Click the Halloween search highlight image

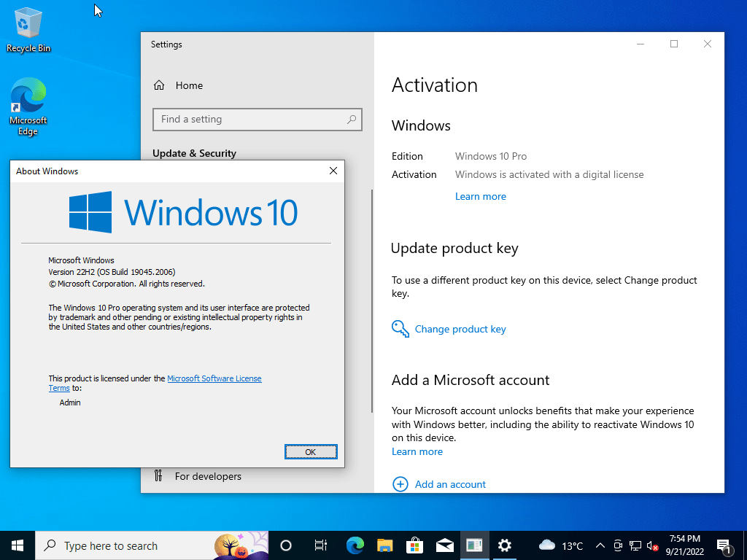pyautogui.click(x=241, y=545)
